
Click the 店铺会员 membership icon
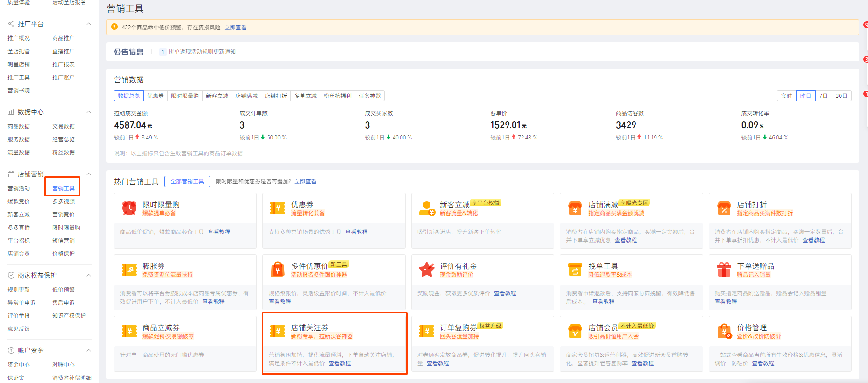(575, 331)
